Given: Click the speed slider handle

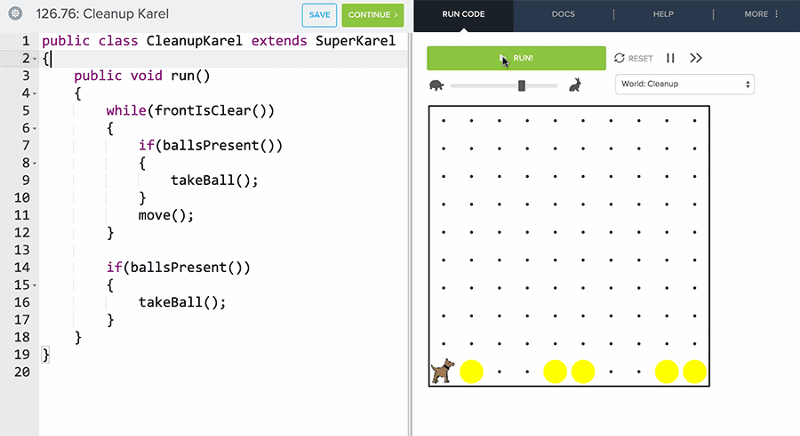Looking at the screenshot, I should click(521, 86).
